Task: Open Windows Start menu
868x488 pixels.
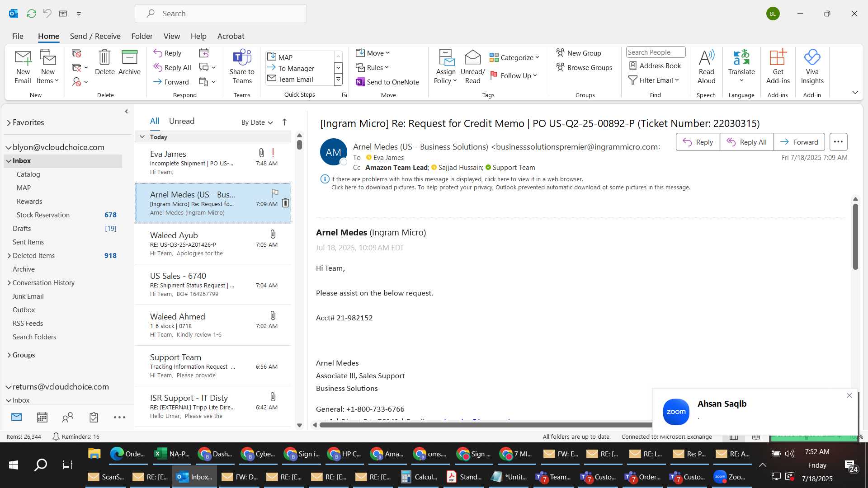Action: [14, 465]
